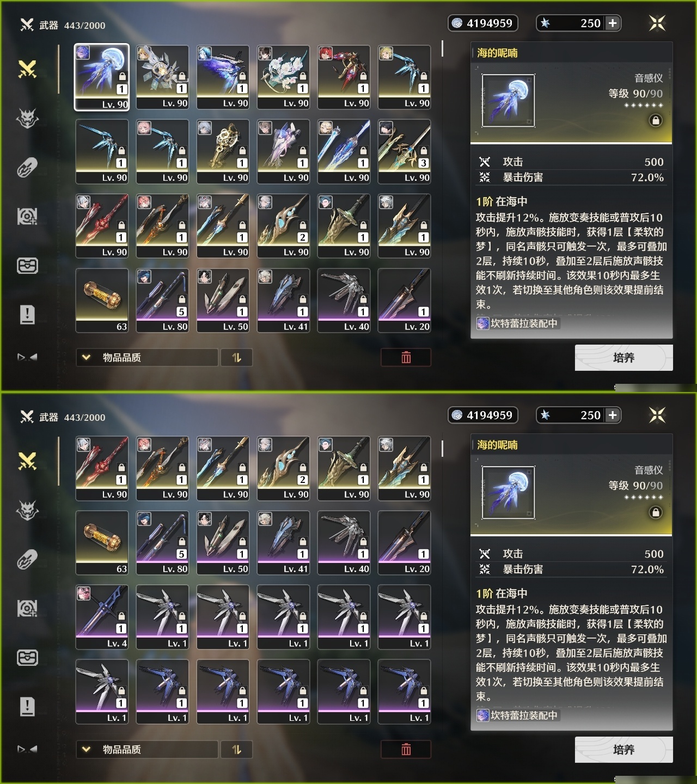Screen dimensions: 697x784
Task: Click the plus icon beside 250 in upper panel
Action: [x=613, y=23]
